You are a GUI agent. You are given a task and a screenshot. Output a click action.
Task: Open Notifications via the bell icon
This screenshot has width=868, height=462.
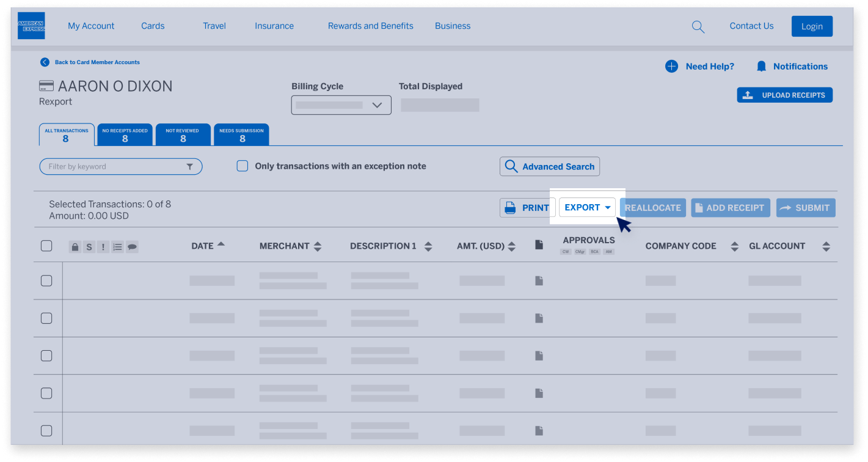point(760,66)
